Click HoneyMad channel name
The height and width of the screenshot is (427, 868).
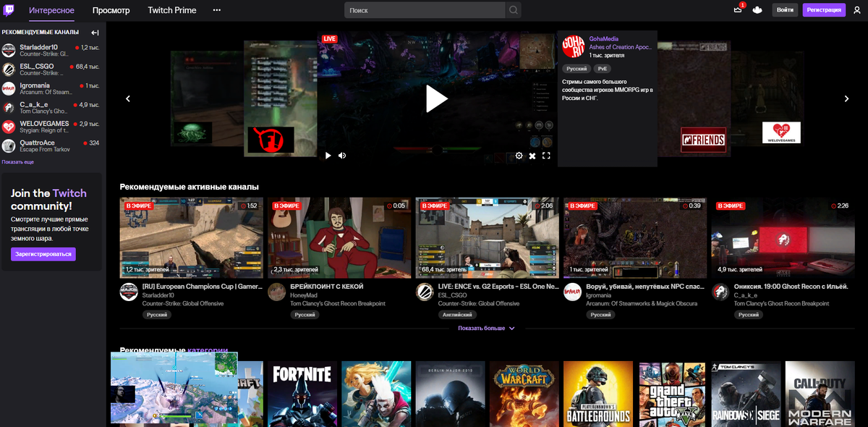click(x=305, y=295)
